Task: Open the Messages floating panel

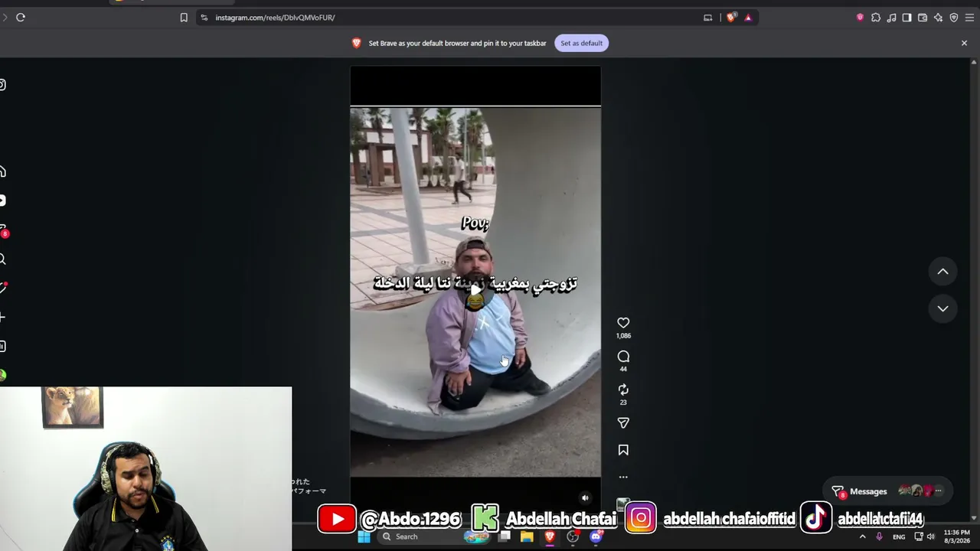Action: click(887, 491)
